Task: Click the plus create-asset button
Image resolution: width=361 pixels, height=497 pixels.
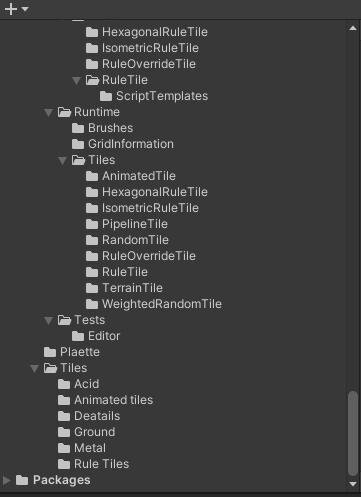Action: (11, 9)
